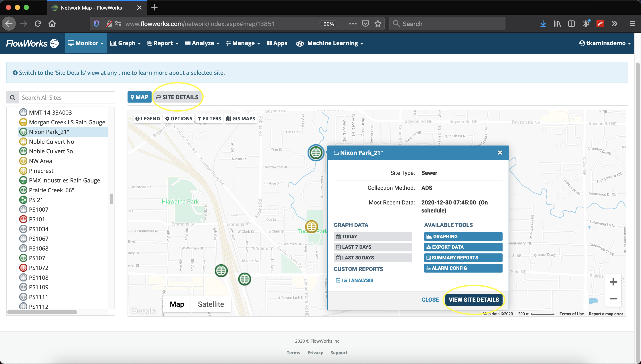Click the red PS101 site icon

coord(23,219)
